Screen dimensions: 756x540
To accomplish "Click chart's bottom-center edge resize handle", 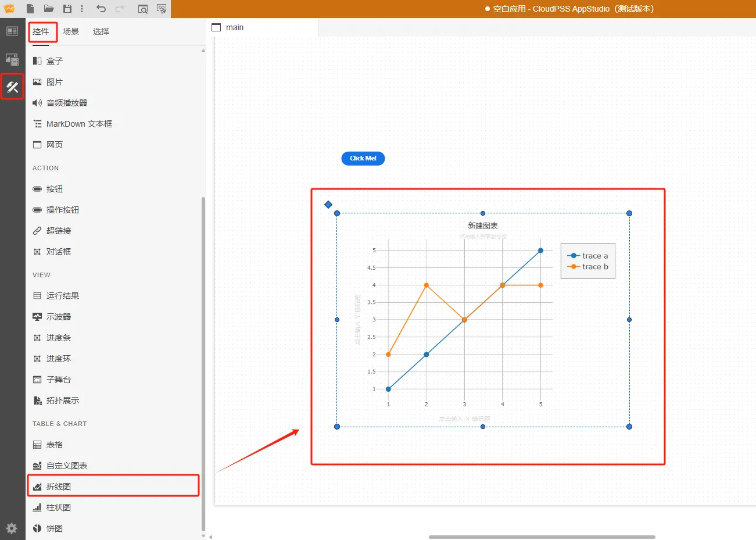I will (x=483, y=427).
